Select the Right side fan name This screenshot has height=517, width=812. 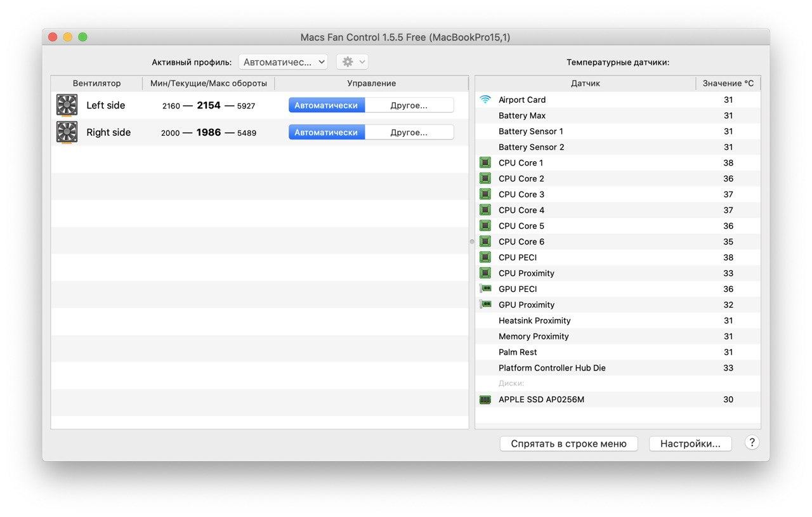(x=108, y=133)
